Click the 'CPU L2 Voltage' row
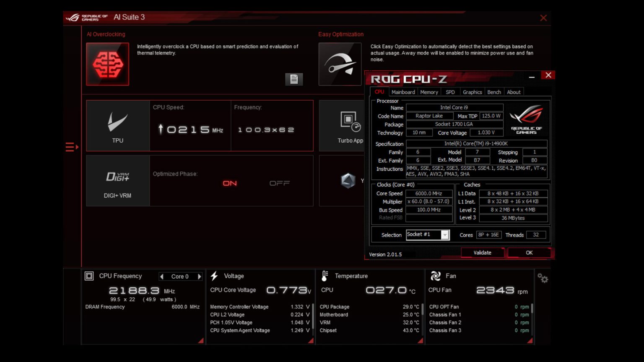 point(260,315)
